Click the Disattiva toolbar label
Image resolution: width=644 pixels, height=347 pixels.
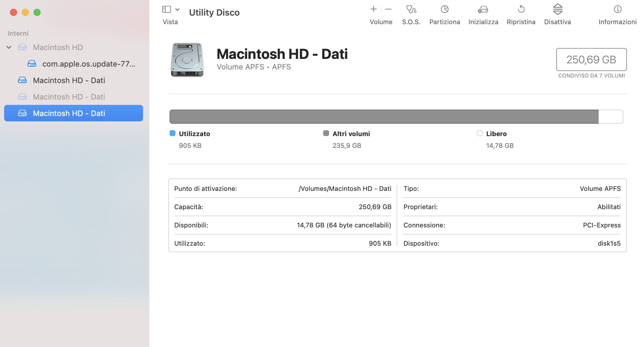pos(557,22)
